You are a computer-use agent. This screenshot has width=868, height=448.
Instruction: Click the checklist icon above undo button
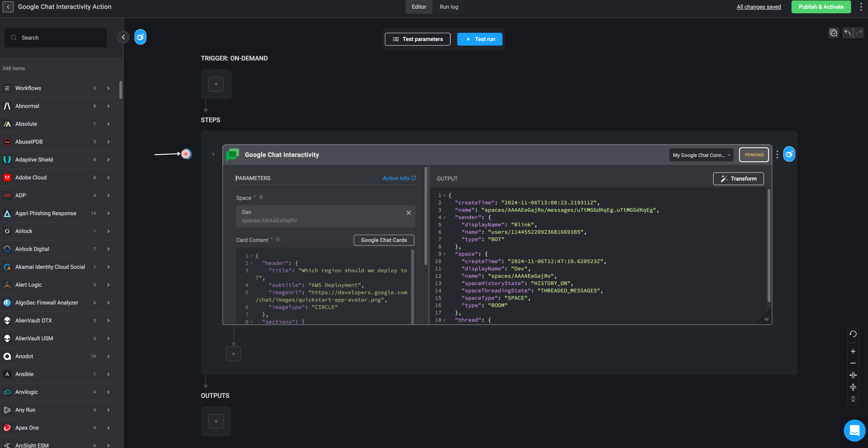pyautogui.click(x=834, y=33)
